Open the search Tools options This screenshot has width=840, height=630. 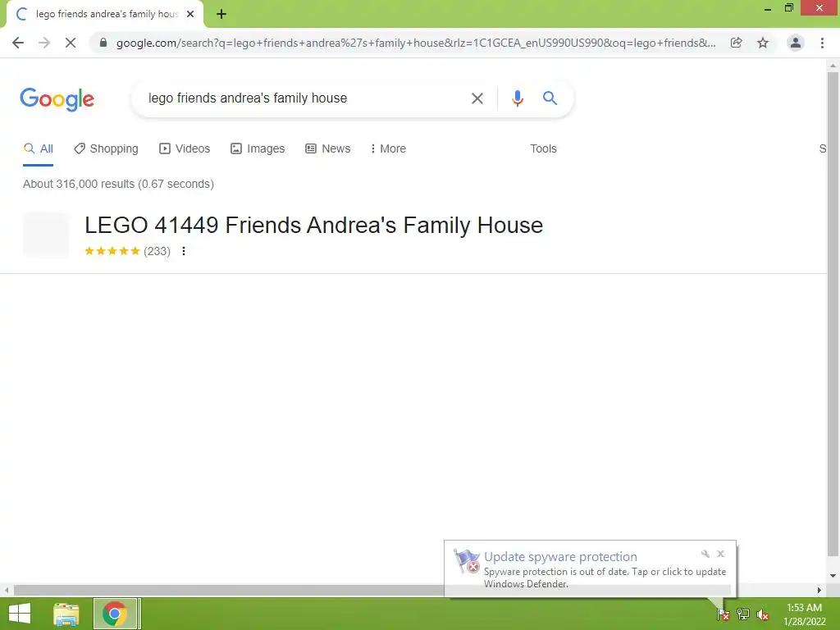(543, 149)
